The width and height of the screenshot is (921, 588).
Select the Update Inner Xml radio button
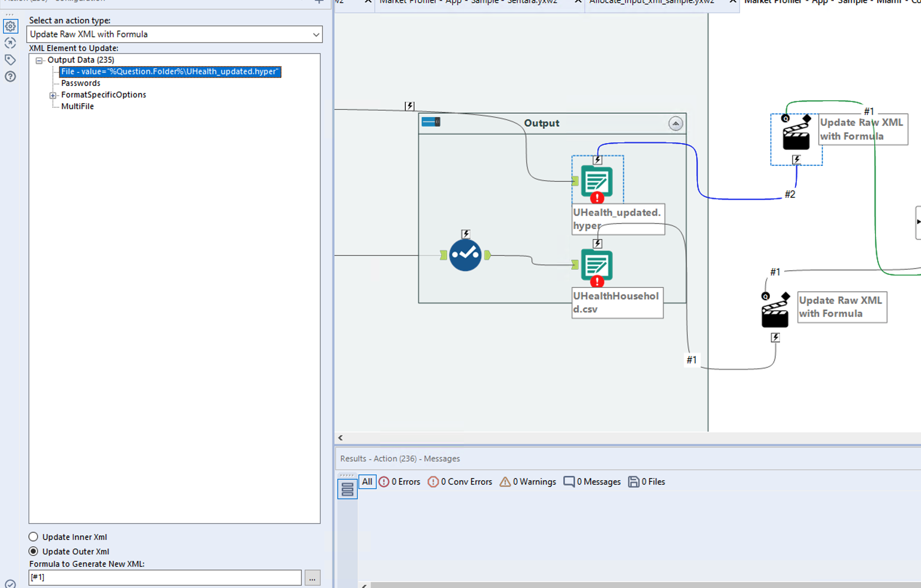(x=33, y=537)
